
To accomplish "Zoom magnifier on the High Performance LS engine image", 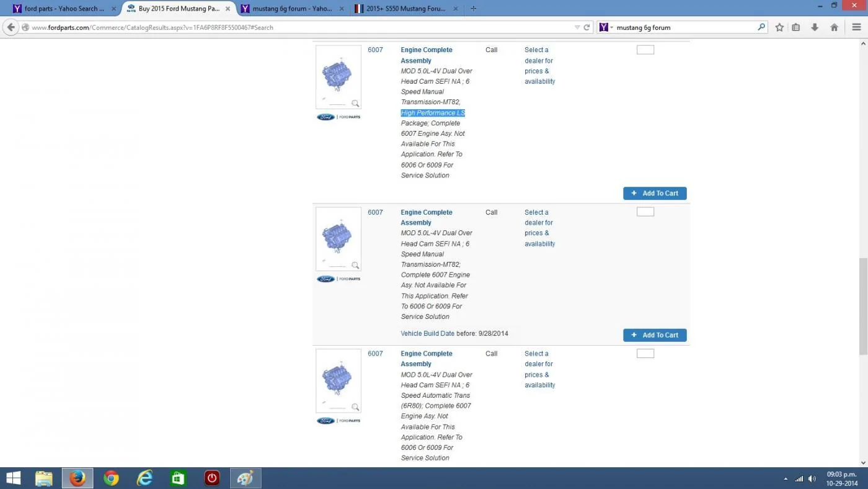I will [355, 104].
